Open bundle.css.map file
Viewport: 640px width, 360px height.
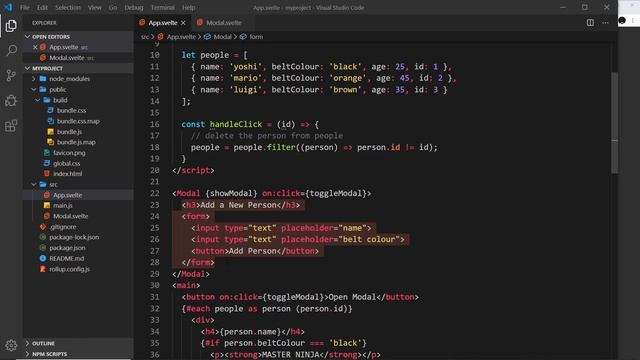click(x=78, y=121)
